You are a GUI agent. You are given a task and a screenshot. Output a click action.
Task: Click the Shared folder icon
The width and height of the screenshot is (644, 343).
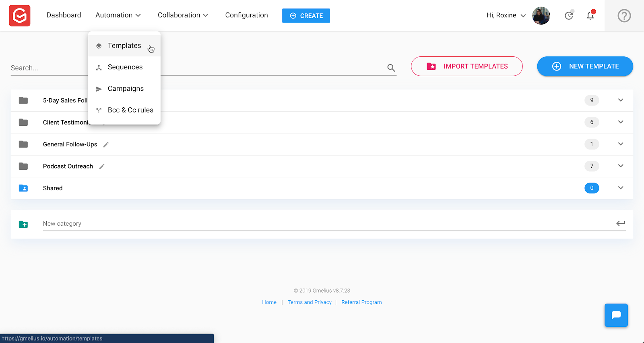pyautogui.click(x=23, y=188)
